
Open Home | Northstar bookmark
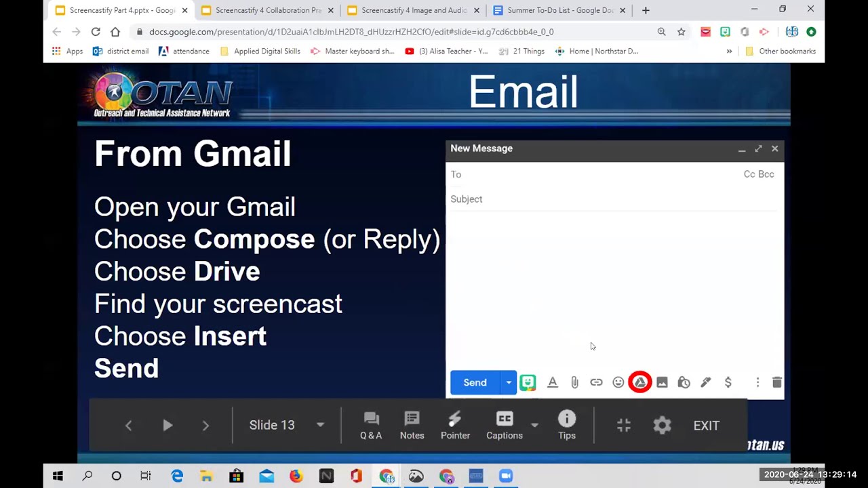click(x=597, y=51)
